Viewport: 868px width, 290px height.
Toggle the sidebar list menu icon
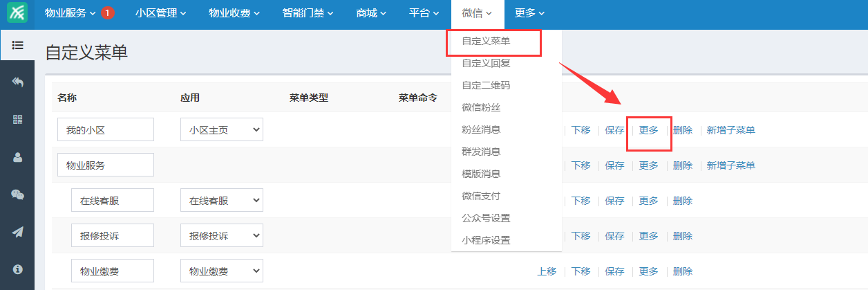coord(18,45)
